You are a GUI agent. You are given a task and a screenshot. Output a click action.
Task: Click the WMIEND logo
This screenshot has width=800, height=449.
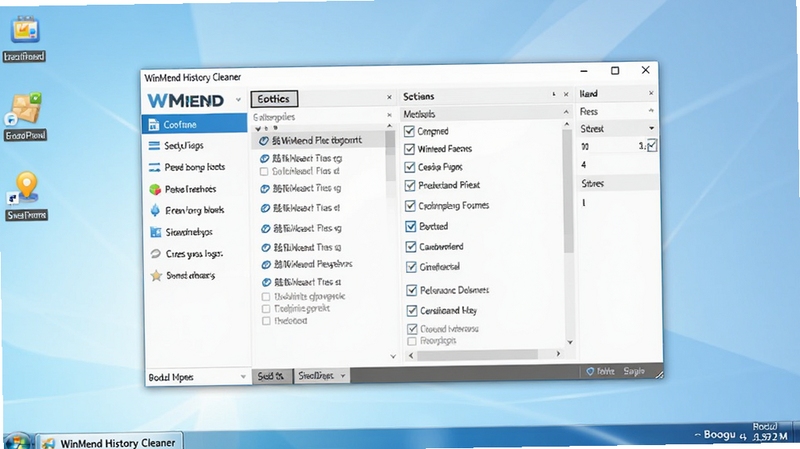[x=186, y=100]
